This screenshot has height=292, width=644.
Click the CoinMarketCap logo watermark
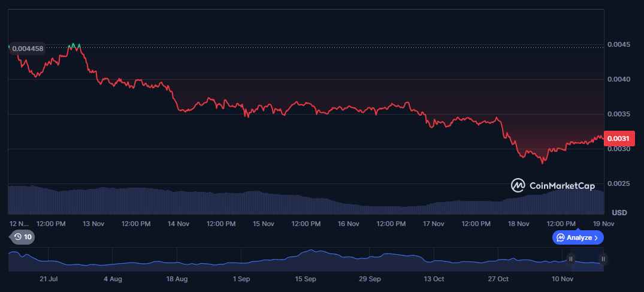pos(553,185)
